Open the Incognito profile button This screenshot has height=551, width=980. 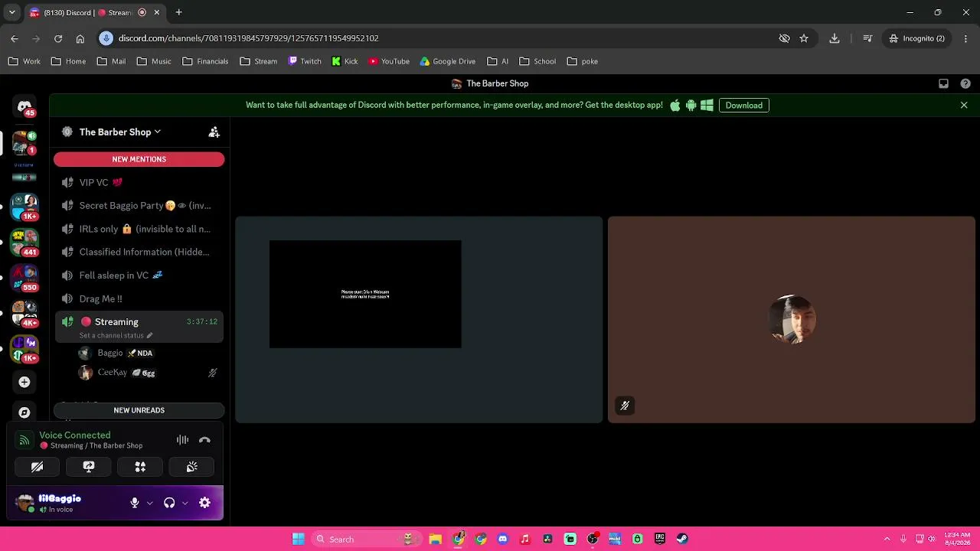pyautogui.click(x=916, y=38)
